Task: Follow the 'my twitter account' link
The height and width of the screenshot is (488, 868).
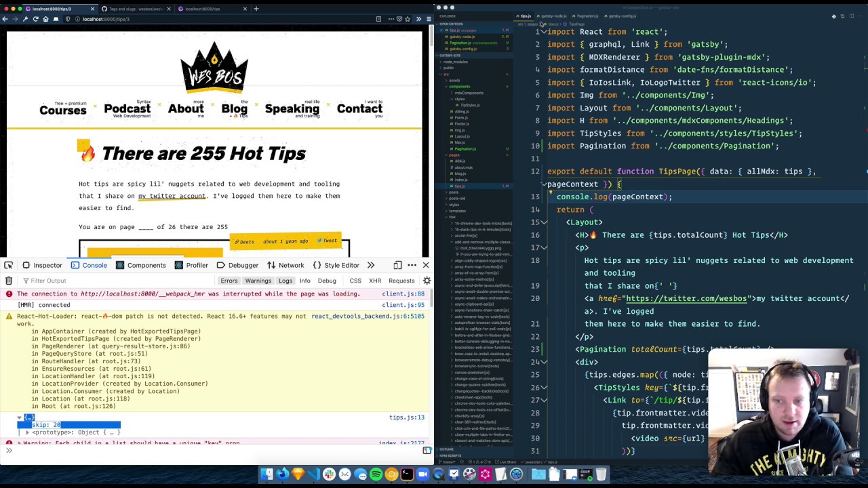Action: (172, 196)
